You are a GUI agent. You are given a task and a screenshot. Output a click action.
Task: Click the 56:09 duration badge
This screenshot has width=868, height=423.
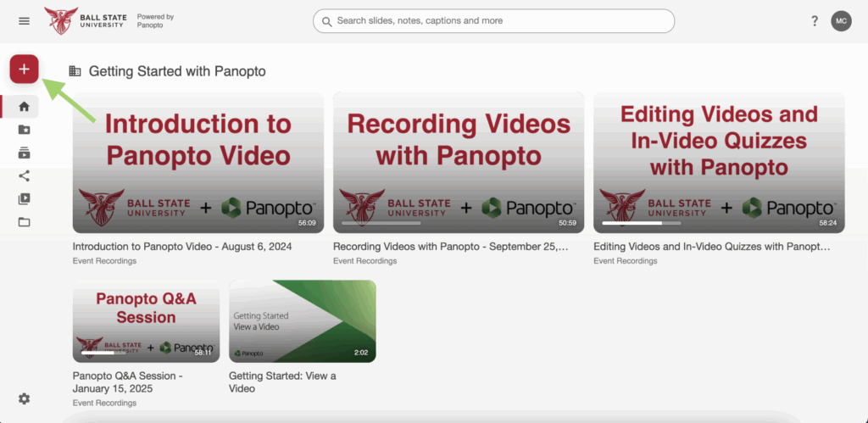(307, 223)
